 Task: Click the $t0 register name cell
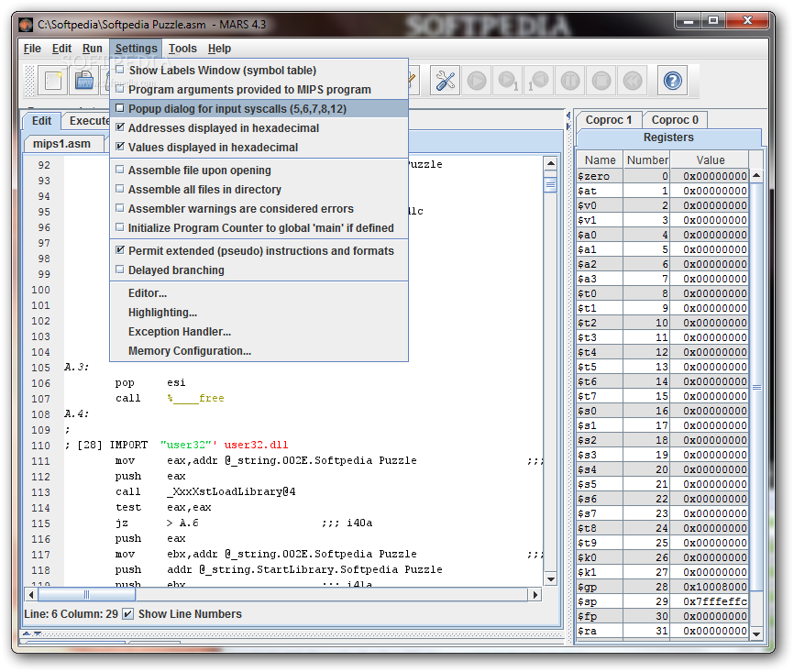(x=600, y=293)
